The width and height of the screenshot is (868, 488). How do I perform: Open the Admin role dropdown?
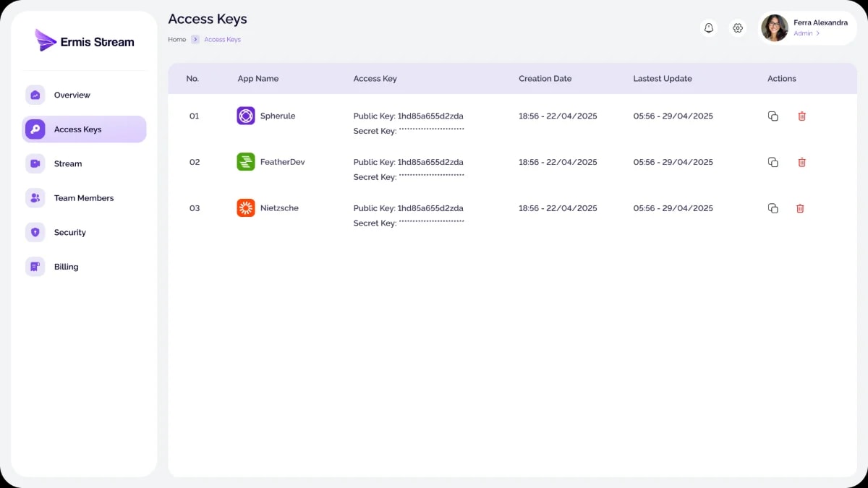click(x=807, y=33)
